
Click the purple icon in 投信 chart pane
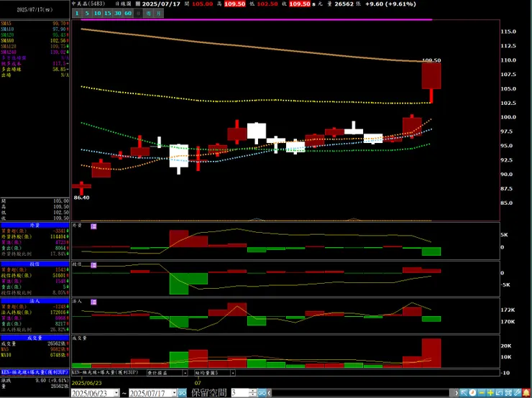(93, 265)
